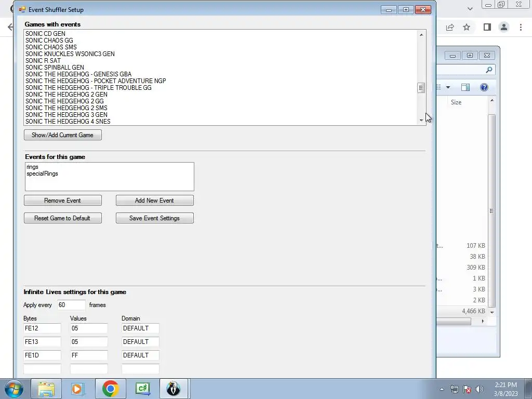
Task: Edit the Values field in the FE13 row
Action: [89, 342]
